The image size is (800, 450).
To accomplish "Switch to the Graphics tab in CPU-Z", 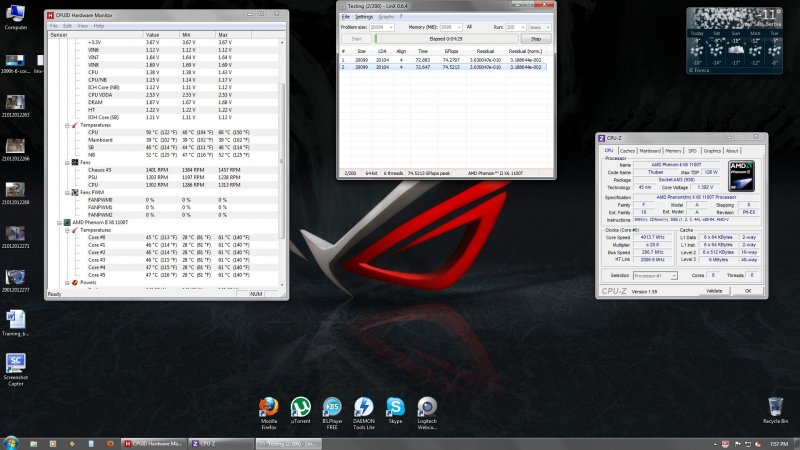I will click(x=712, y=151).
